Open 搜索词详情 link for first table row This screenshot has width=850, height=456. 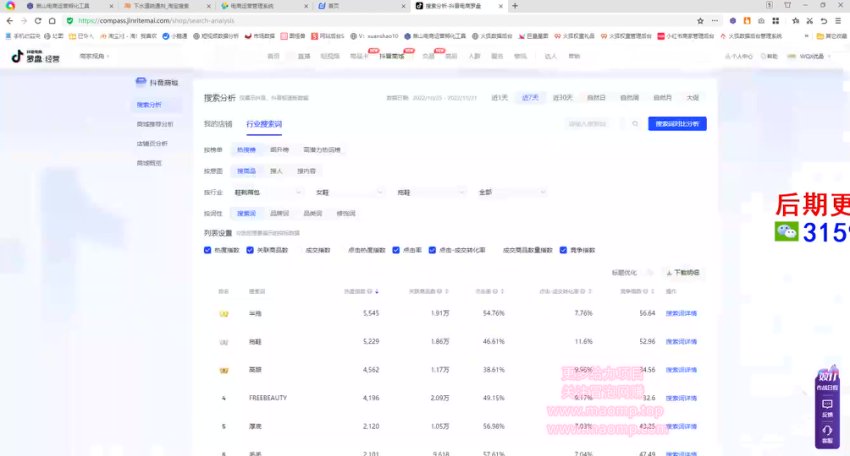[x=681, y=313]
